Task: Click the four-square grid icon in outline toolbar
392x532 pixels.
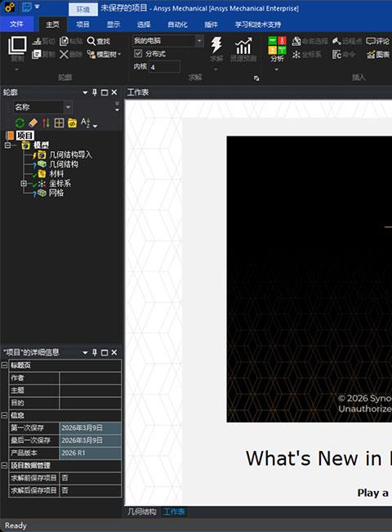Action: (59, 123)
